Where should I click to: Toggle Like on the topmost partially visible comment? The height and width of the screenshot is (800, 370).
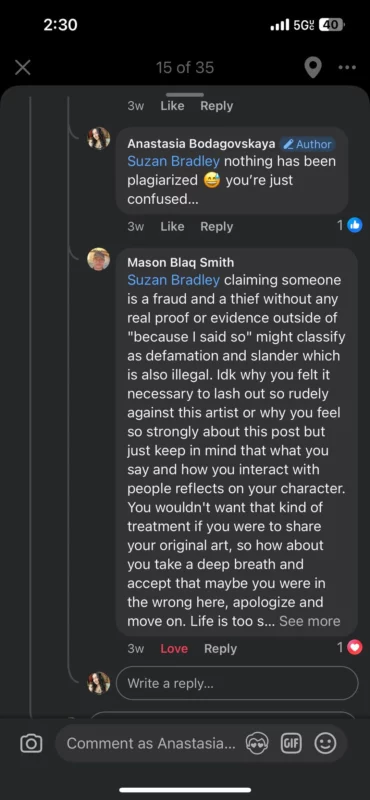[172, 106]
